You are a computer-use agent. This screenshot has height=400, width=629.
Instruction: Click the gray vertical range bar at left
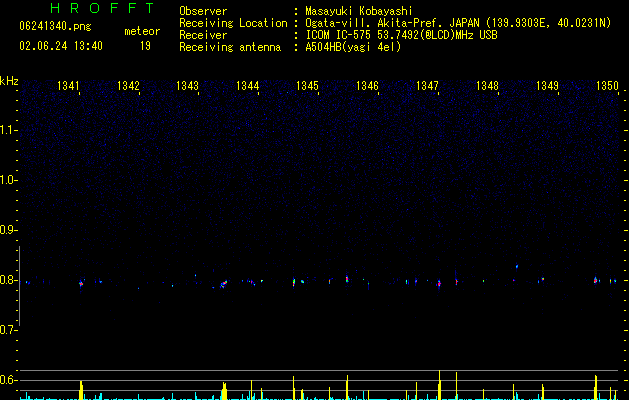click(x=19, y=286)
